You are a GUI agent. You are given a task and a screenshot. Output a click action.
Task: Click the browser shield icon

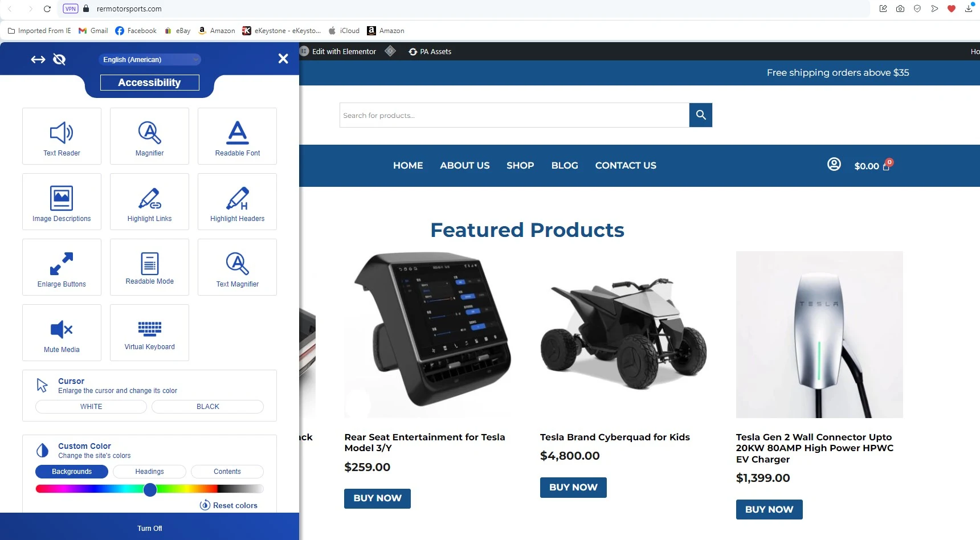point(917,9)
